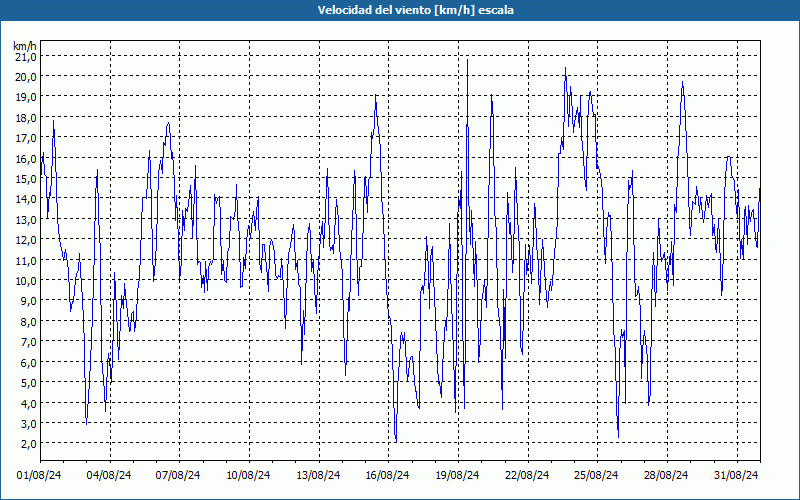Image resolution: width=800 pixels, height=500 pixels.
Task: Click the '18,0' y-axis label
Action: coord(26,118)
